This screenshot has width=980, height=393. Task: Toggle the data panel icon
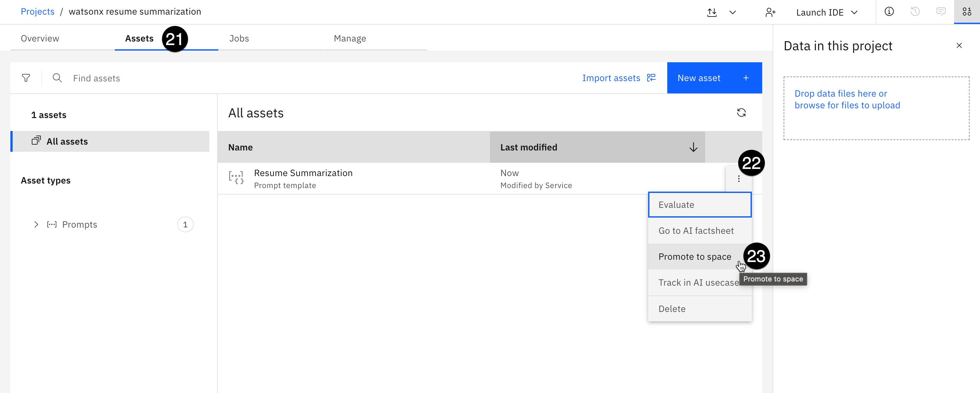click(967, 12)
